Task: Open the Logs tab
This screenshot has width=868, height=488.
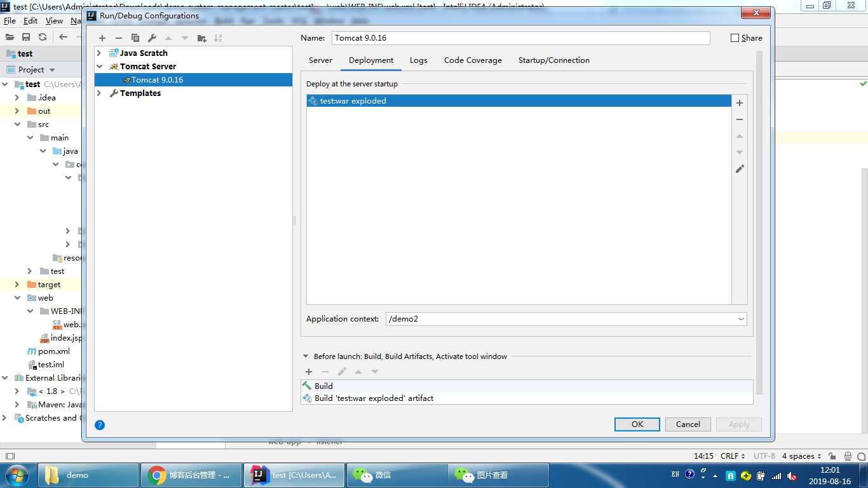Action: click(x=418, y=60)
